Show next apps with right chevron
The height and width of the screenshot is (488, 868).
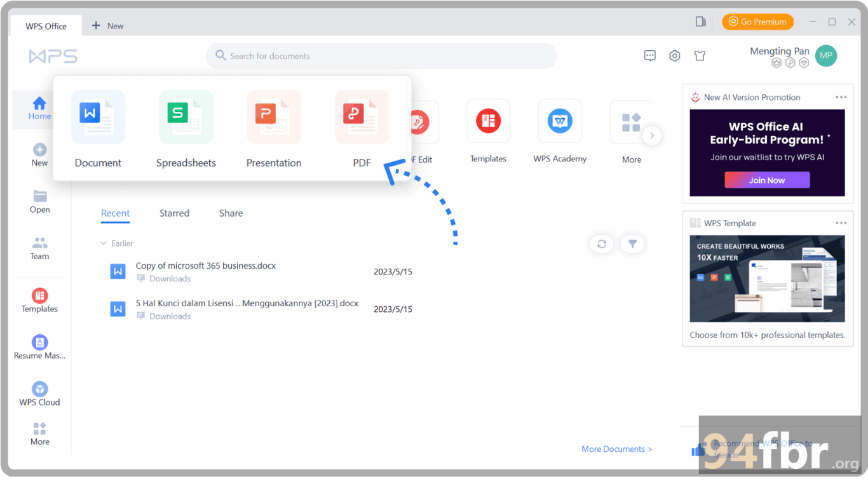(652, 135)
